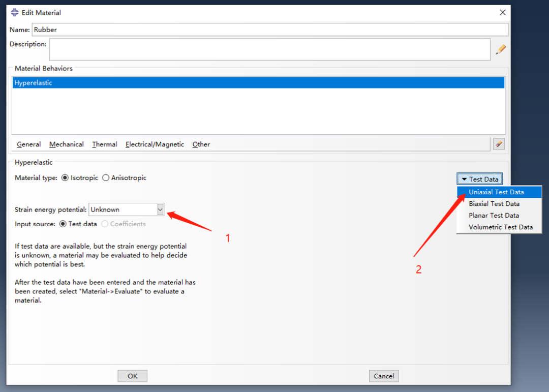Click the Cancel button
The height and width of the screenshot is (392, 549).
[x=384, y=376]
